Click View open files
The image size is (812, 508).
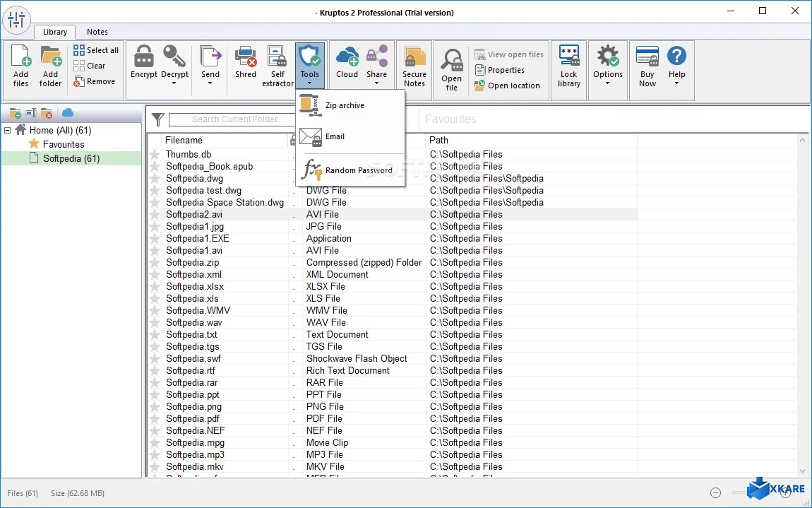[509, 54]
